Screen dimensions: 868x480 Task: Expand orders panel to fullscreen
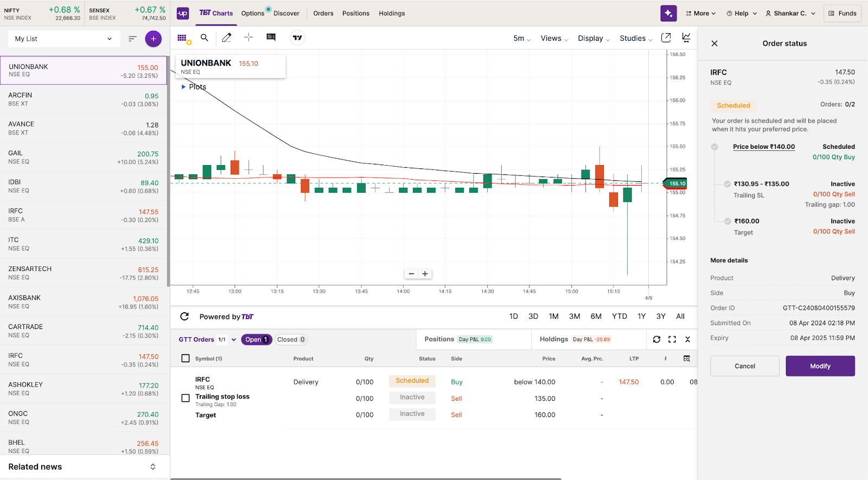[672, 339]
